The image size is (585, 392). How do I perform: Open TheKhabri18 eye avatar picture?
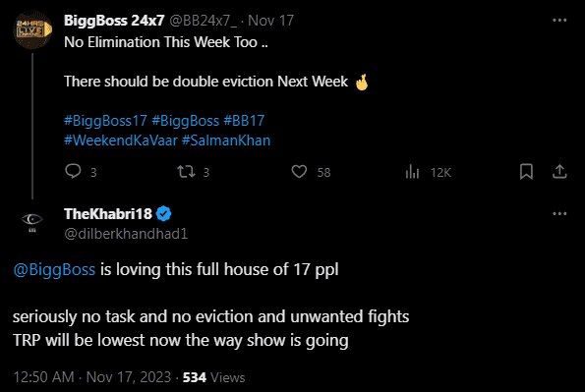coord(32,223)
